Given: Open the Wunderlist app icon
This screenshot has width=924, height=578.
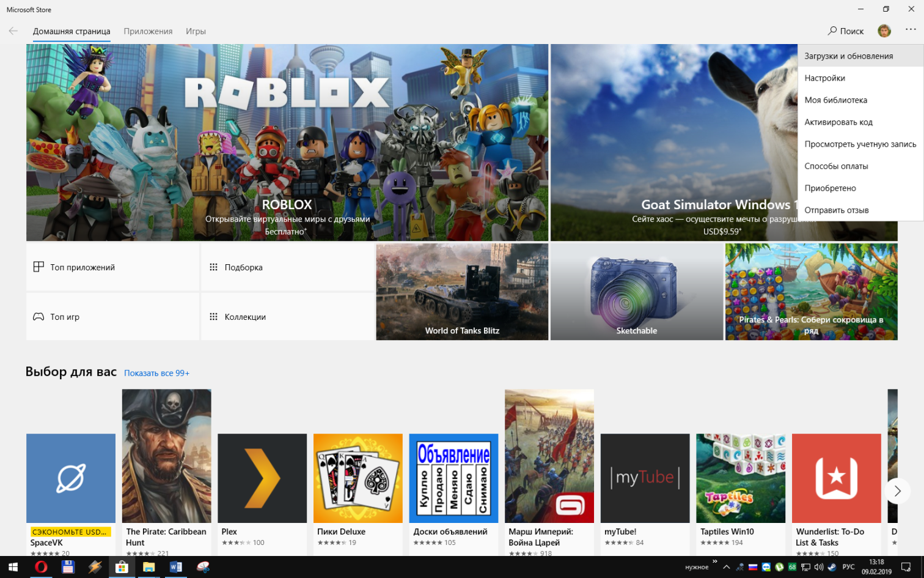Looking at the screenshot, I should tap(837, 478).
